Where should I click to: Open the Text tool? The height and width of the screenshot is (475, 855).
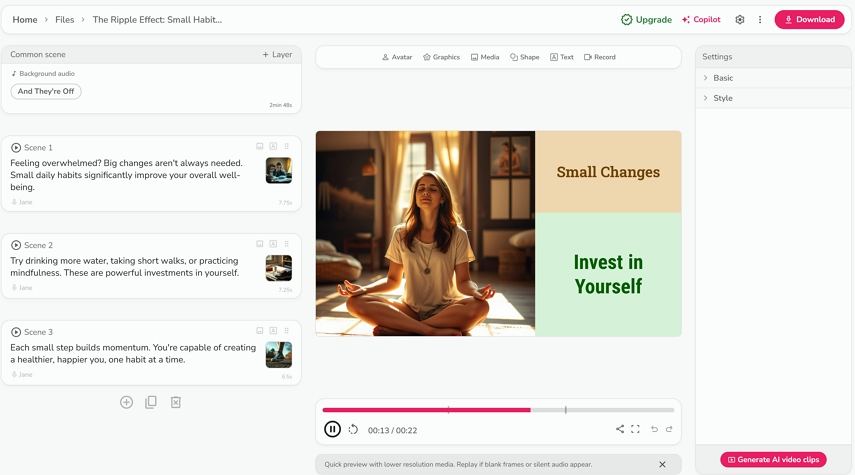point(562,57)
